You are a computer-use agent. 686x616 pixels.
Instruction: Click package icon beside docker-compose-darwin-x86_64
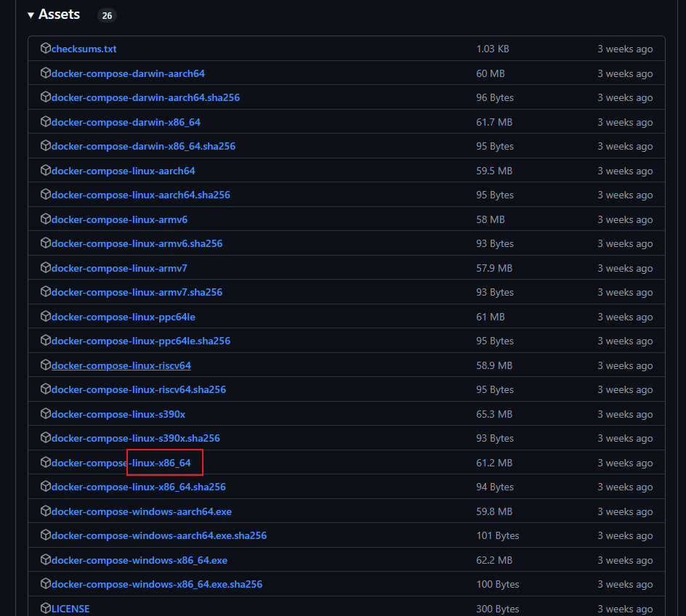click(46, 121)
